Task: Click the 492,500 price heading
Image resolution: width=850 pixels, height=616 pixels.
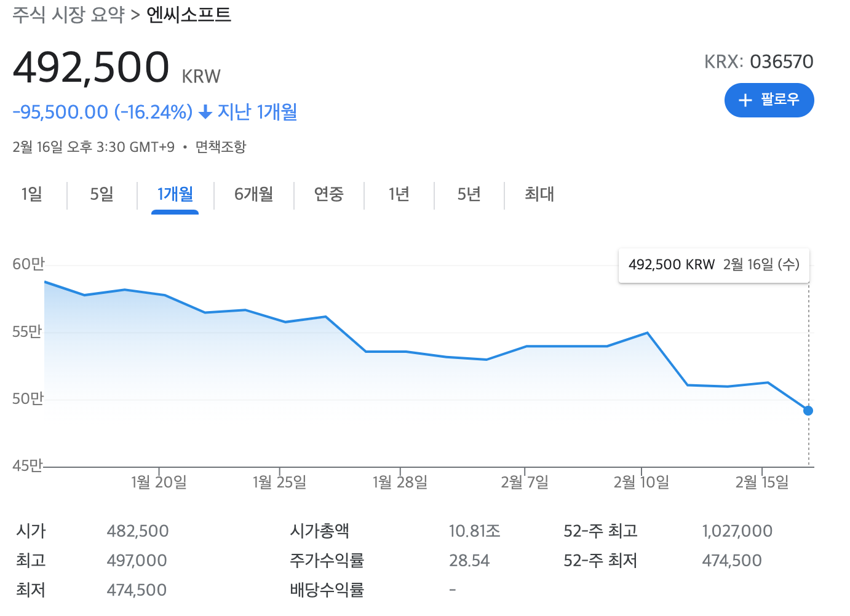Action: [91, 67]
